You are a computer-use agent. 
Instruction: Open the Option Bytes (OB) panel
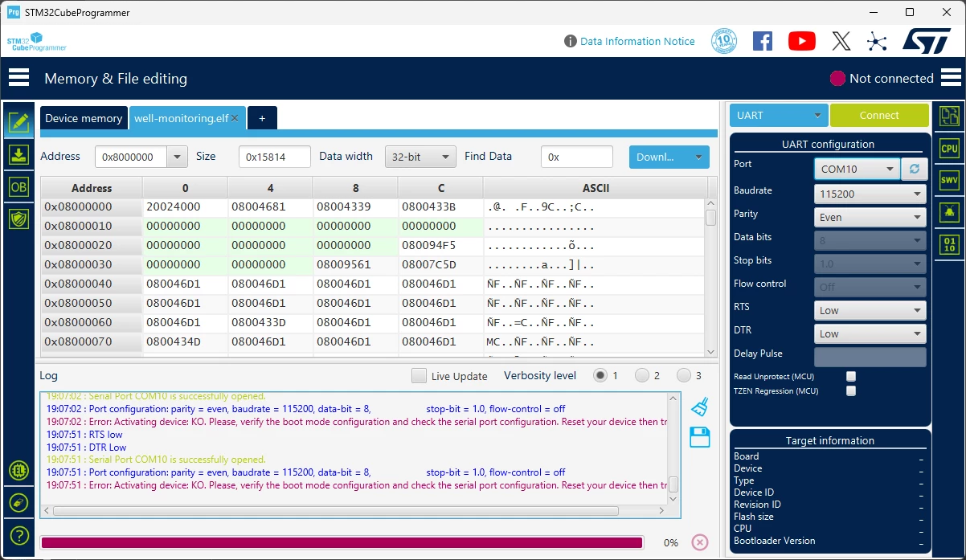19,186
